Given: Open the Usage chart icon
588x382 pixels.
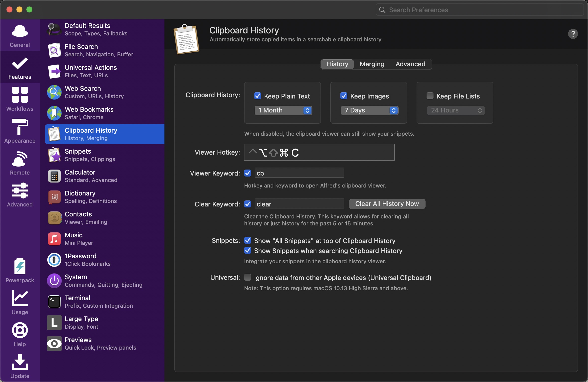Looking at the screenshot, I should 20,298.
